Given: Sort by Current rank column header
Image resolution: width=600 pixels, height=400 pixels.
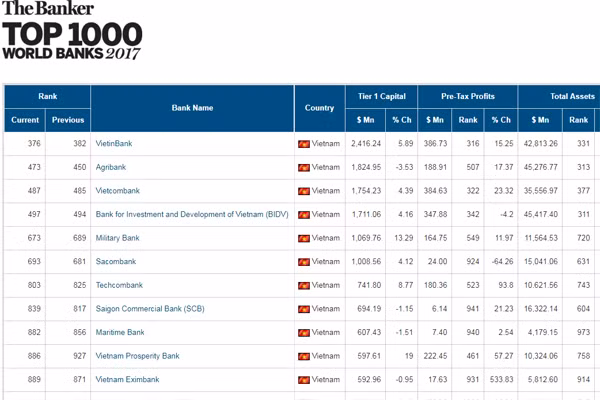Looking at the screenshot, I should point(25,120).
